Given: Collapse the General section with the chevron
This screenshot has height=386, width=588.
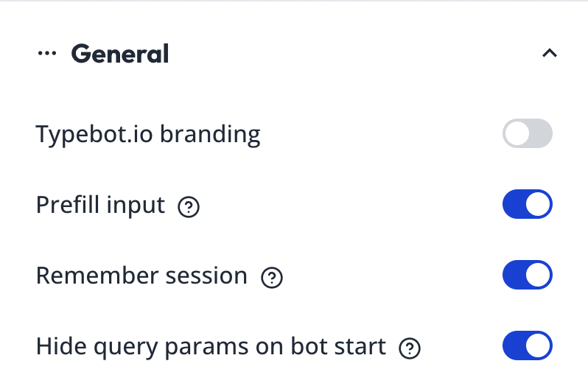Looking at the screenshot, I should pyautogui.click(x=549, y=54).
